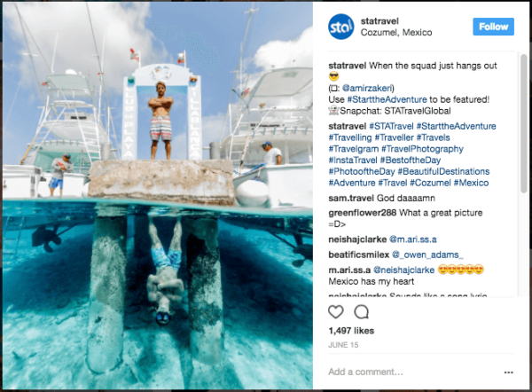Open the #InstaTravel hashtag
Screen dimensions: 532x392
pyautogui.click(x=356, y=160)
